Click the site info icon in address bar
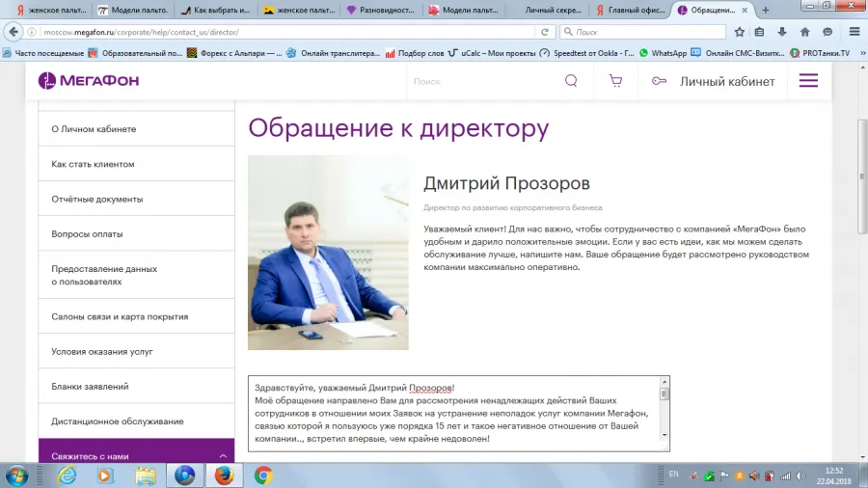 pos(32,32)
